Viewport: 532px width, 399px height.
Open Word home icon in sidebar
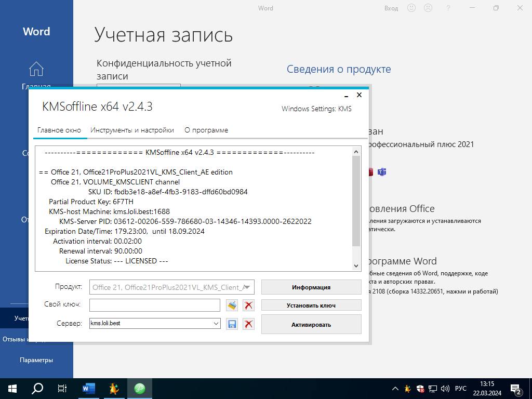tap(36, 69)
